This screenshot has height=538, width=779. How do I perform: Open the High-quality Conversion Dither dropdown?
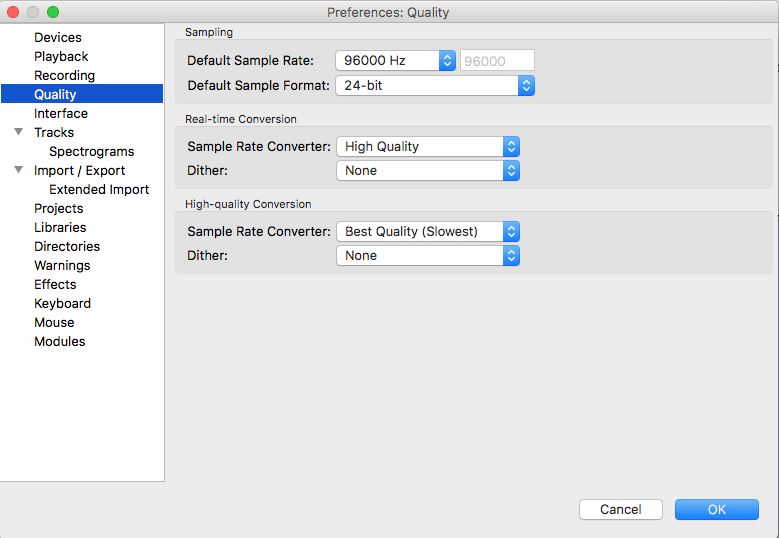click(x=428, y=255)
